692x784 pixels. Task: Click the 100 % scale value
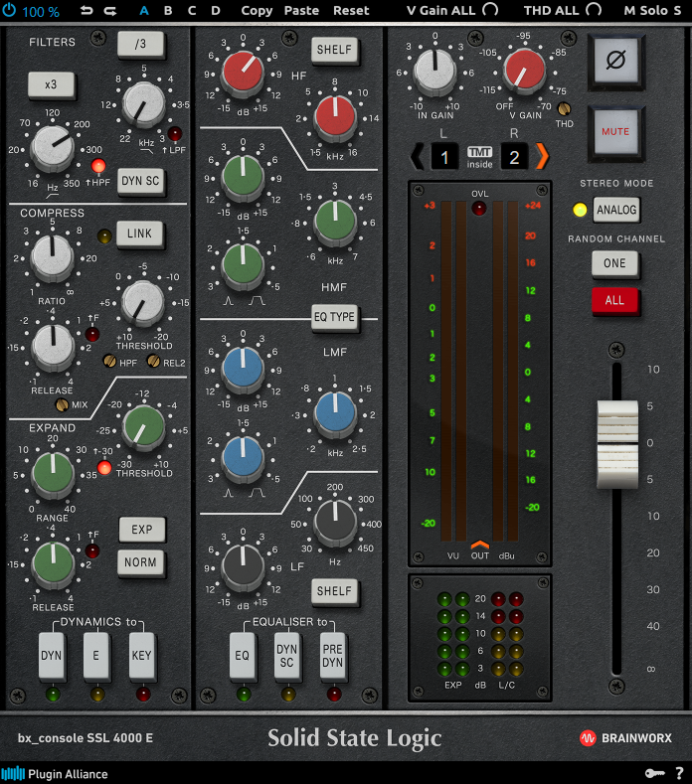click(41, 12)
